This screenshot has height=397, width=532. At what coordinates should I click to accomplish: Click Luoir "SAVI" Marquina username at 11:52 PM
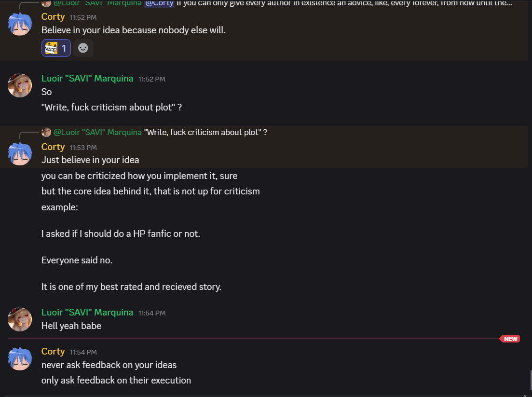(87, 78)
